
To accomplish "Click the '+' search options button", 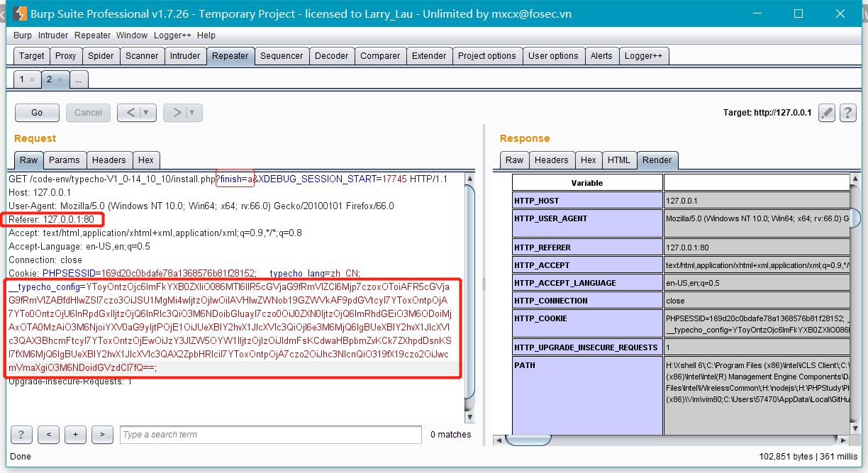I will coord(75,435).
